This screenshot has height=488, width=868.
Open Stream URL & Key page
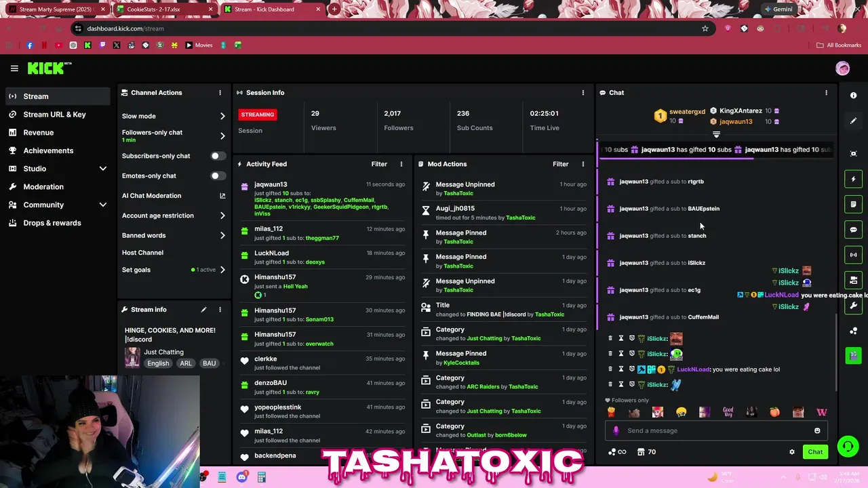click(57, 115)
